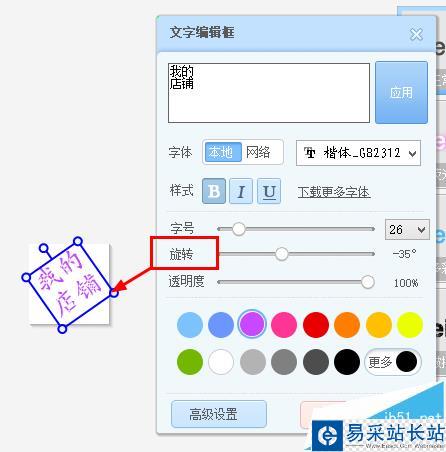The height and width of the screenshot is (452, 446).
Task: Click the 旋转 rotation slider handle
Action: coord(282,254)
